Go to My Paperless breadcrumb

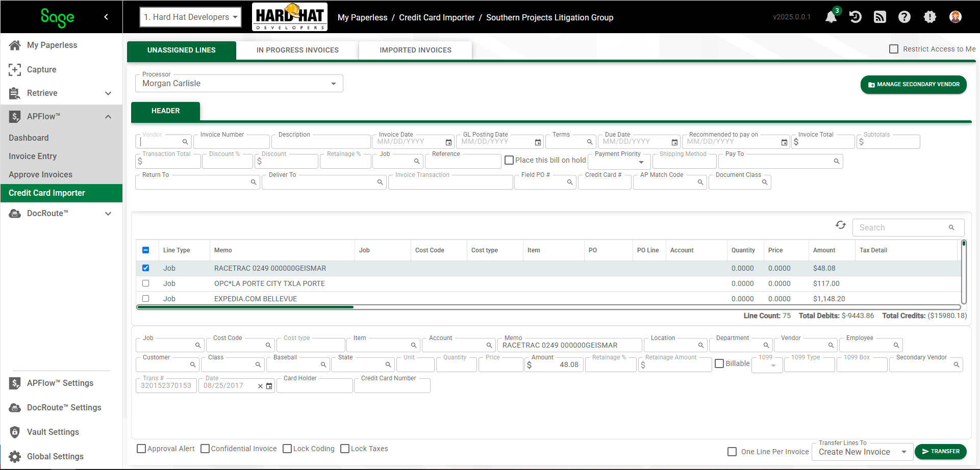[x=362, y=17]
